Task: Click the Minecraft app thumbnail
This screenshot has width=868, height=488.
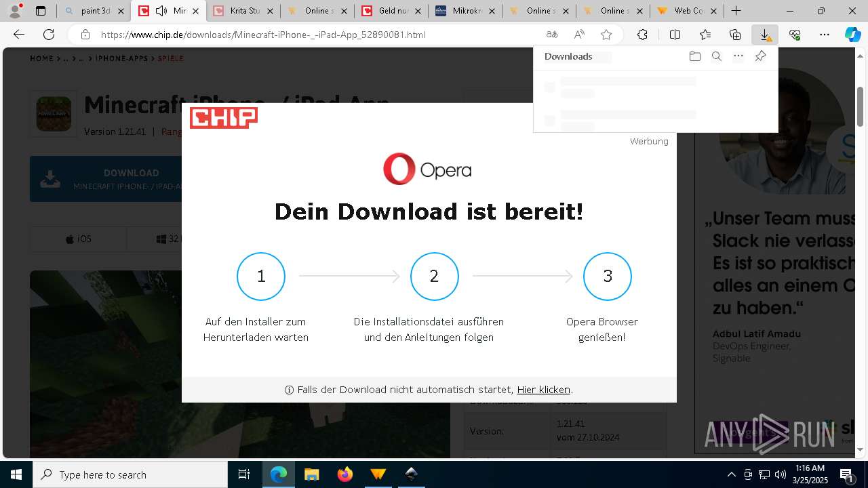Action: (x=54, y=114)
